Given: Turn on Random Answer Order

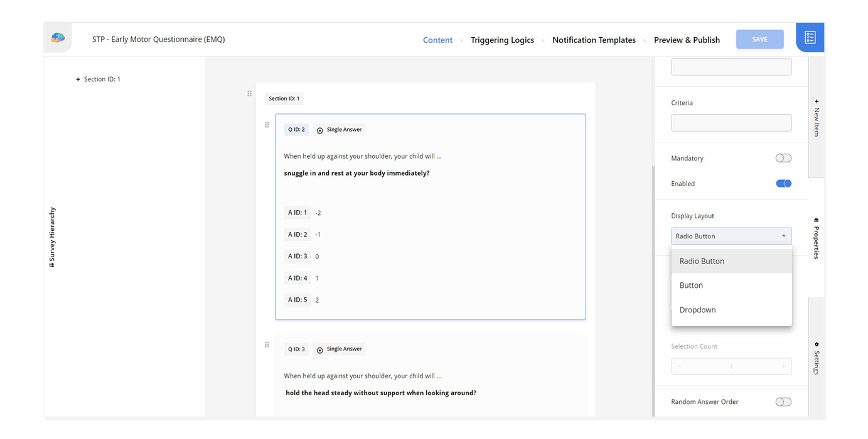Looking at the screenshot, I should (x=783, y=401).
